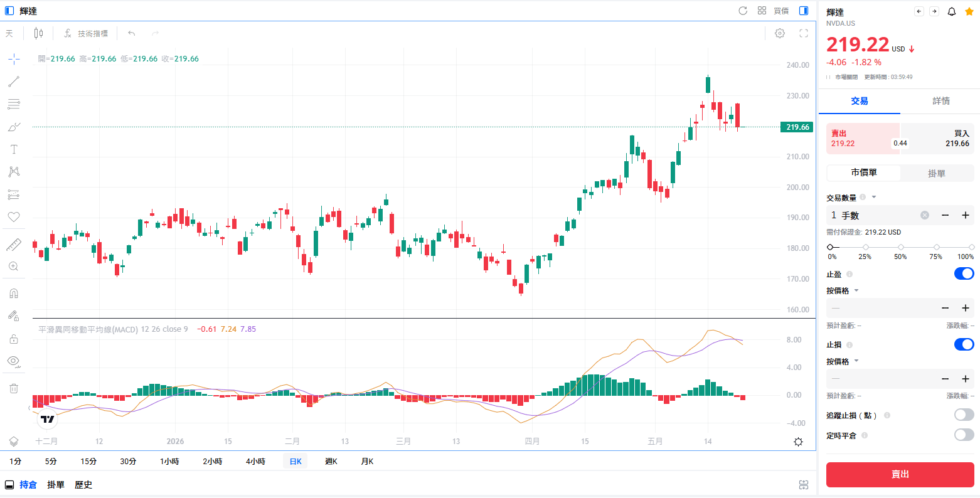
Task: Enter fullscreen chart mode
Action: pyautogui.click(x=804, y=33)
